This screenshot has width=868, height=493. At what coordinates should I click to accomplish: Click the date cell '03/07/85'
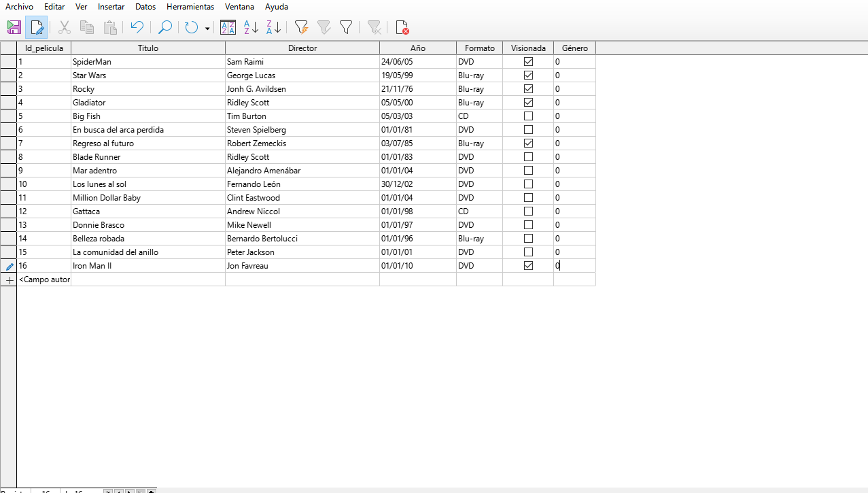[x=418, y=143]
